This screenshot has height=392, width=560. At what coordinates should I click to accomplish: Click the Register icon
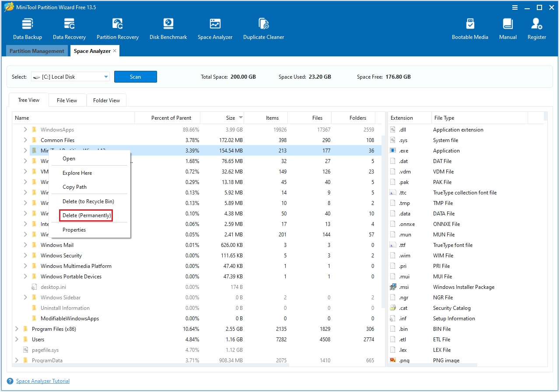pos(536,27)
